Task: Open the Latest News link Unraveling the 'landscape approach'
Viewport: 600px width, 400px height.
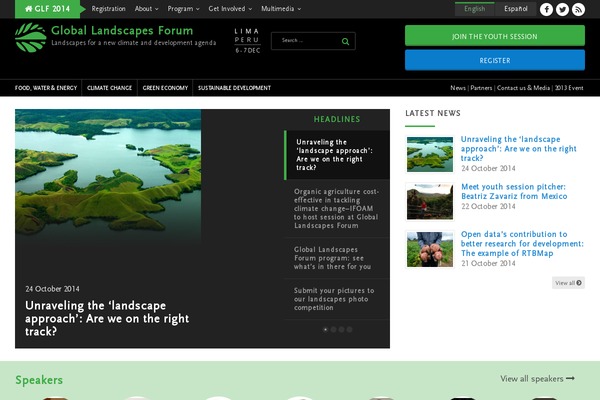Action: point(518,149)
